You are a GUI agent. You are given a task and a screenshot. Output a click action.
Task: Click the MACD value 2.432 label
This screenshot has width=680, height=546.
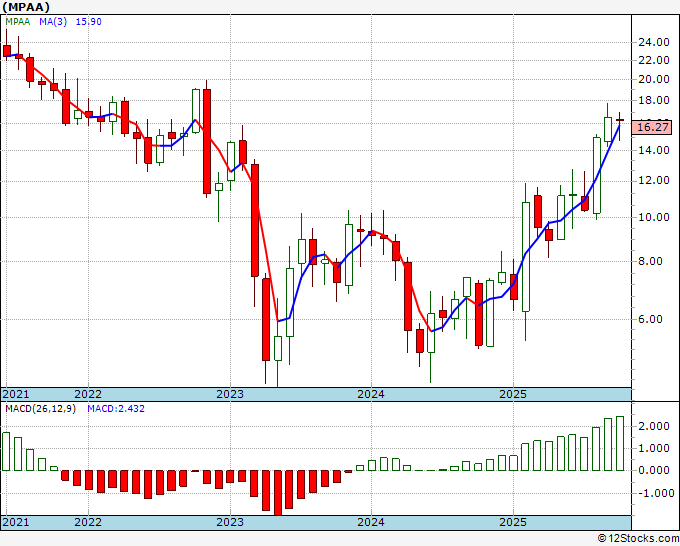[x=116, y=409]
